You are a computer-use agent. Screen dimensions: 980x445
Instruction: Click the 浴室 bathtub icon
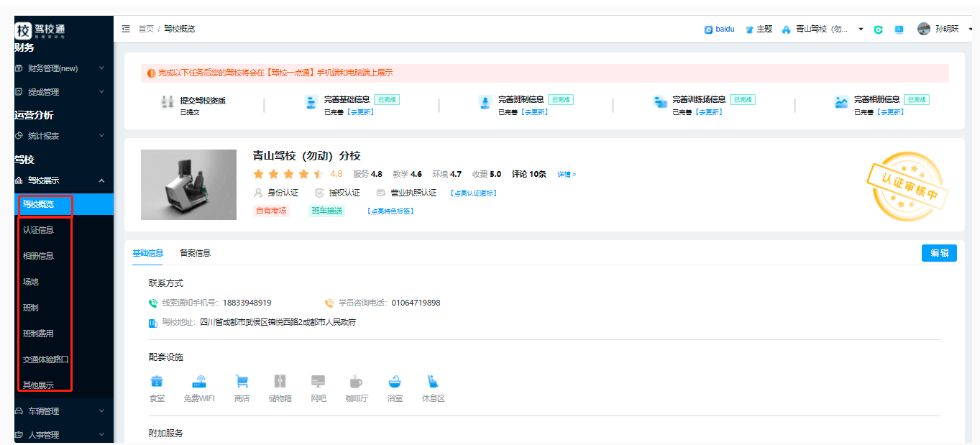point(395,381)
